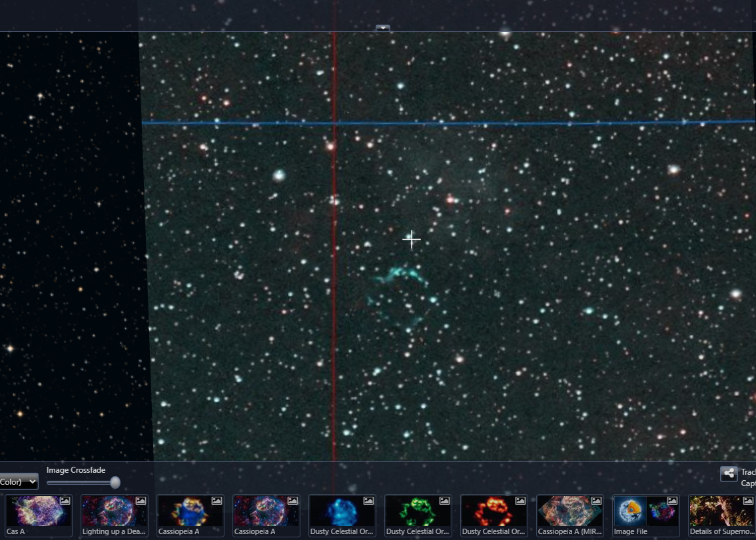Click the share icon button
Screen dimensions: 756x540
click(x=729, y=473)
